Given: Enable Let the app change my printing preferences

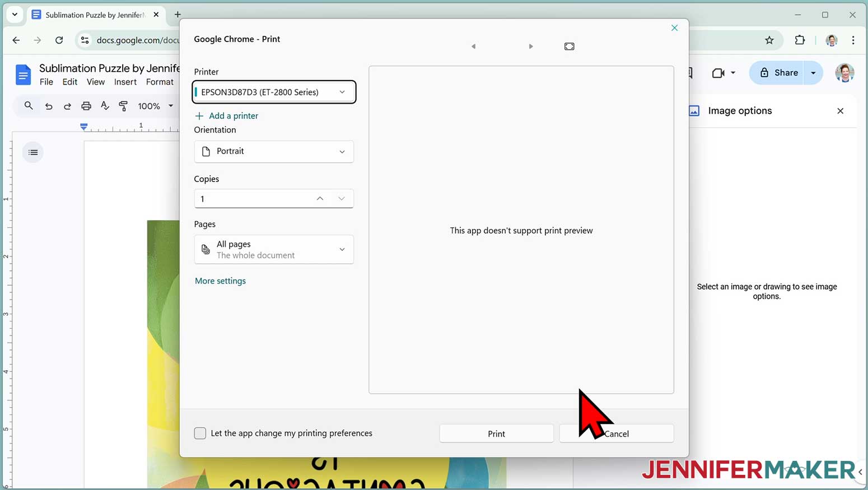Looking at the screenshot, I should click(200, 433).
